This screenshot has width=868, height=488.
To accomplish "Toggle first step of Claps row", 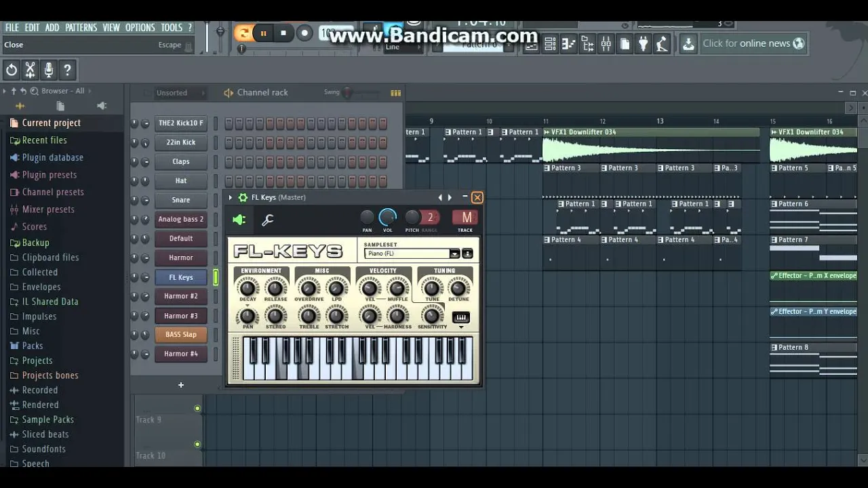I will click(x=229, y=162).
